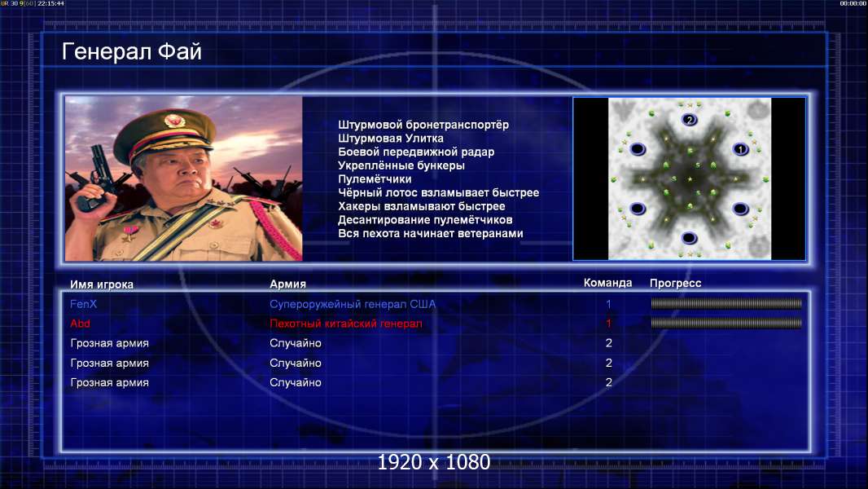
Task: Click team number in FenX row
Action: point(608,304)
